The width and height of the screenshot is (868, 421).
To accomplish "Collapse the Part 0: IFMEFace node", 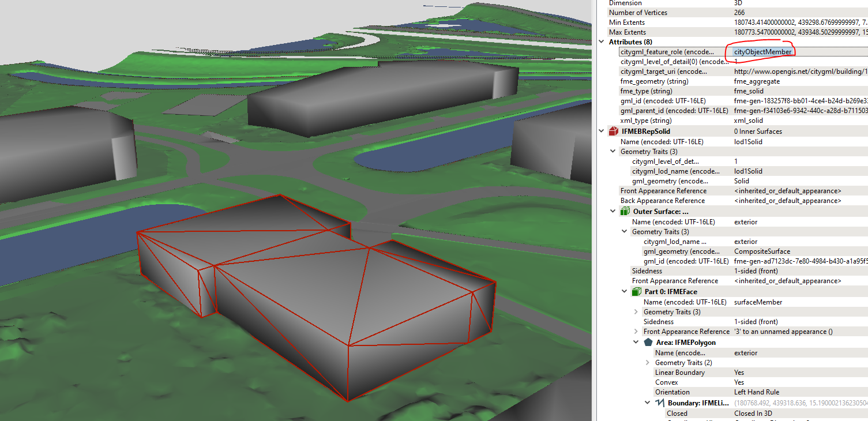I will [625, 292].
